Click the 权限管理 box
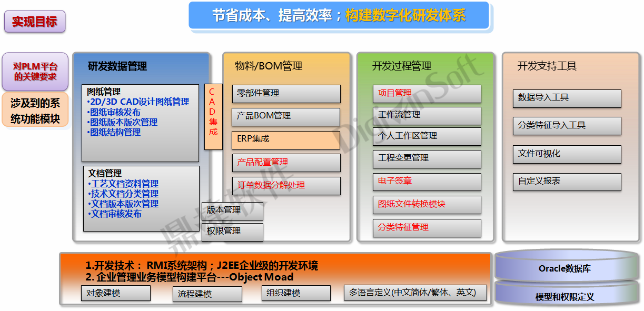 click(x=232, y=232)
